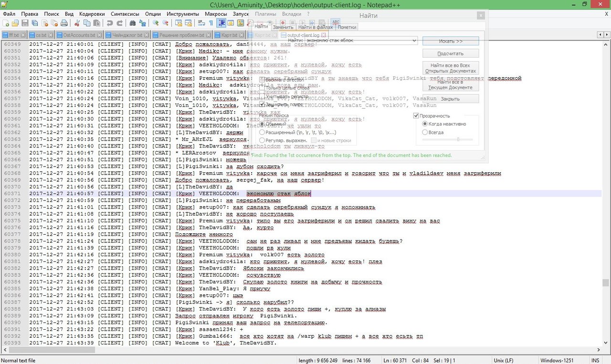Screen dimensions: 611x364
Task: Open the 'Макросы' menu
Action: (216, 14)
